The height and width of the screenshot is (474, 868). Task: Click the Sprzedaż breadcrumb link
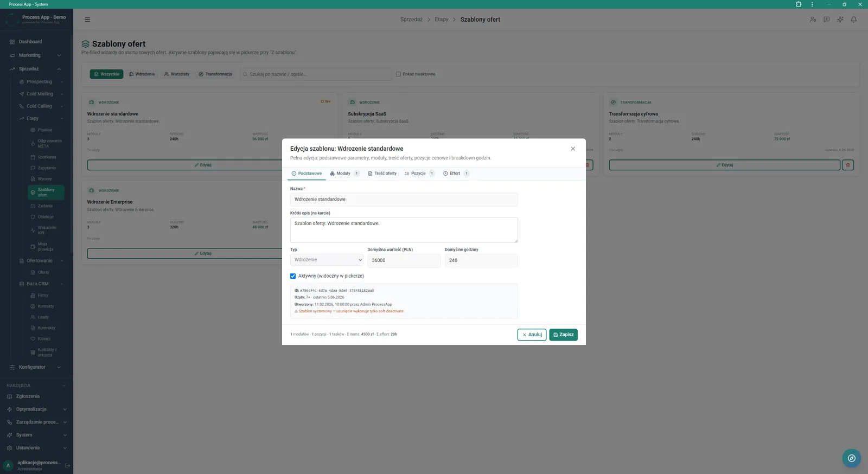411,20
